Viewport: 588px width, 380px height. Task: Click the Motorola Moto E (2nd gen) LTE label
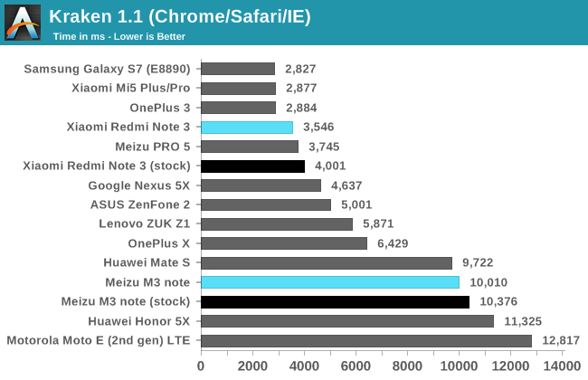pyautogui.click(x=99, y=340)
